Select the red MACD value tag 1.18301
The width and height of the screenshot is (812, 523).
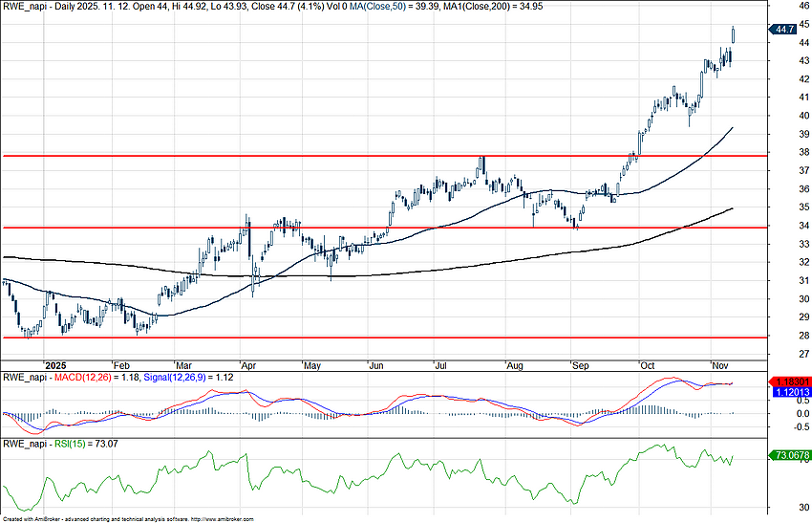tap(791, 381)
